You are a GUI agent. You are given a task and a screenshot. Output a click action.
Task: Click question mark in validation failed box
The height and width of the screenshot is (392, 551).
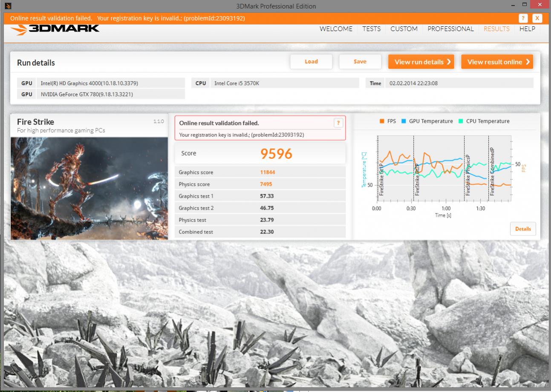[339, 123]
